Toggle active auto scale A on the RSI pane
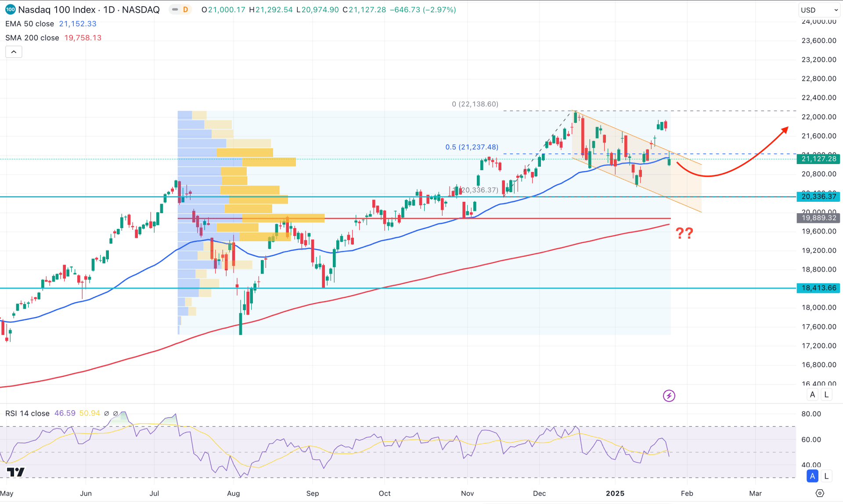The image size is (843, 504). pos(812,476)
